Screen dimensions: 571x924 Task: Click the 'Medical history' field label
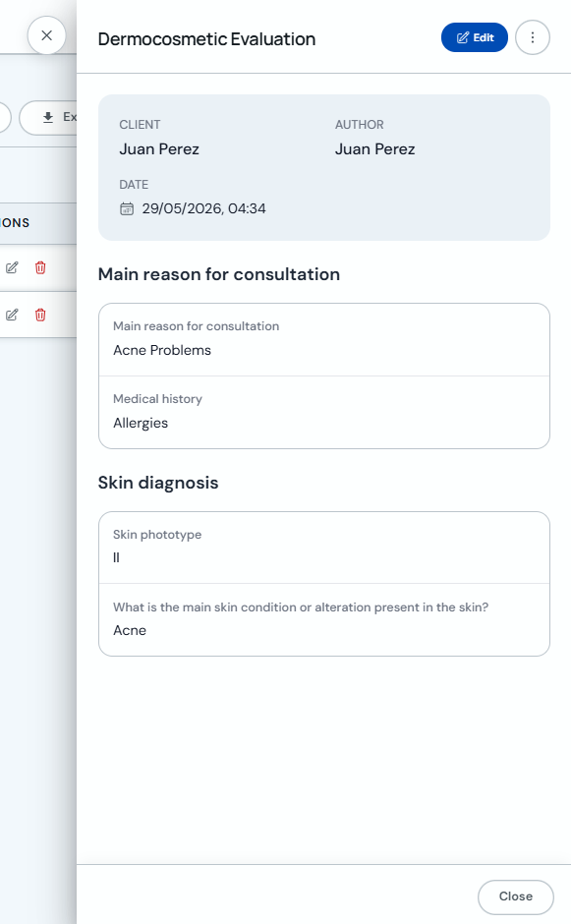point(157,399)
